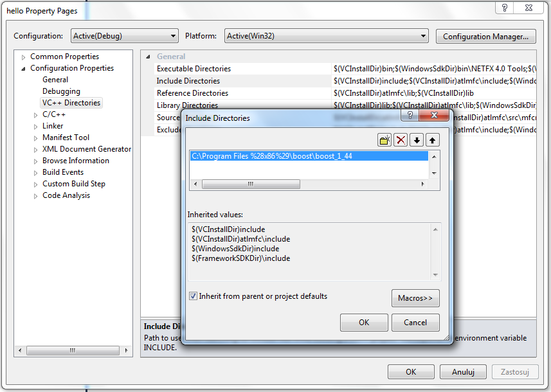The image size is (551, 392).
Task: Expand the Linker tree node
Action: pyautogui.click(x=36, y=126)
